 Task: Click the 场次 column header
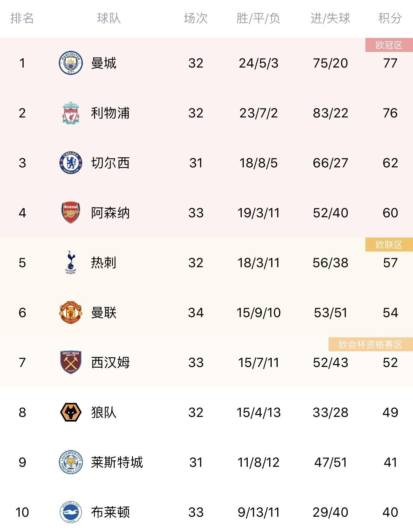tap(196, 18)
